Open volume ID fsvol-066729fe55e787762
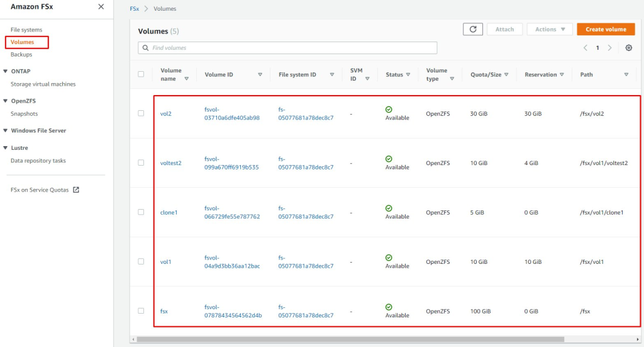 (x=232, y=212)
